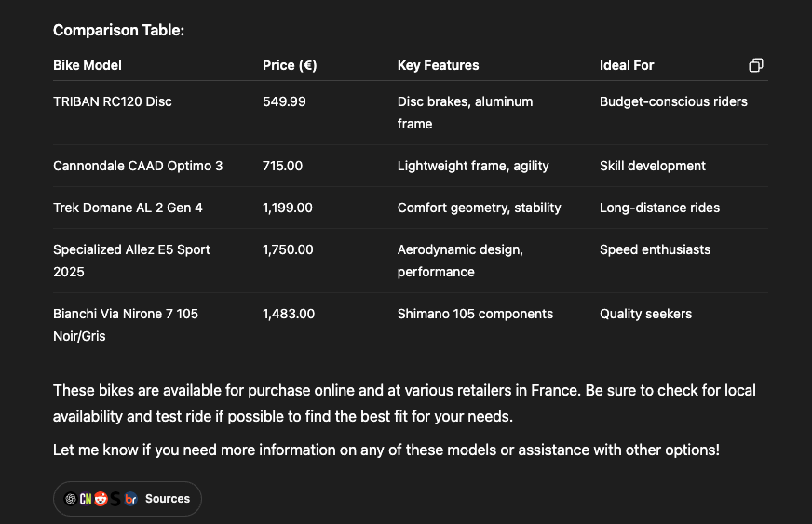Viewport: 812px width, 524px height.
Task: Click the Bike Model column header
Action: [88, 65]
